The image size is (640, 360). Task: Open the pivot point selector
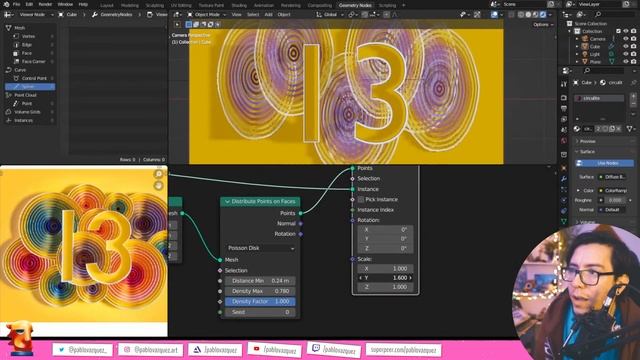point(352,15)
